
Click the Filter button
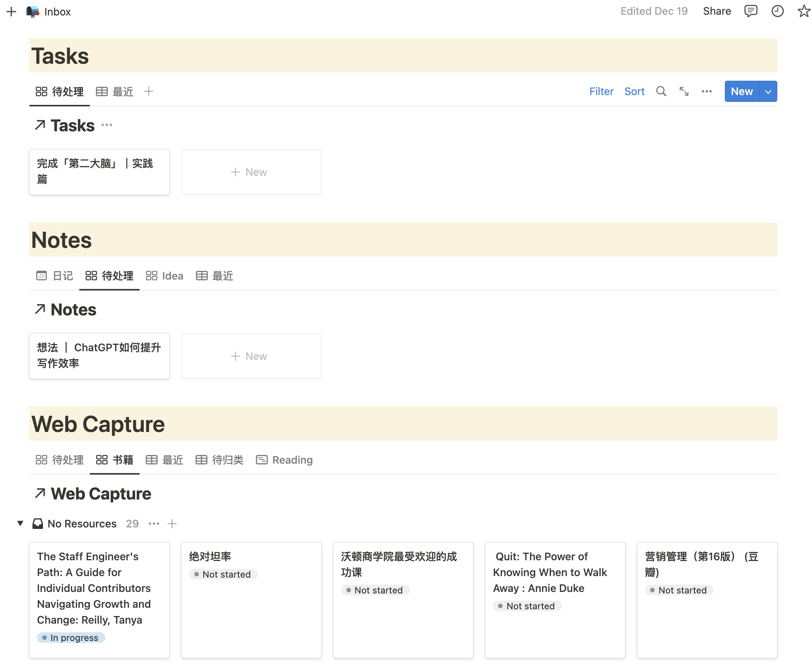601,91
